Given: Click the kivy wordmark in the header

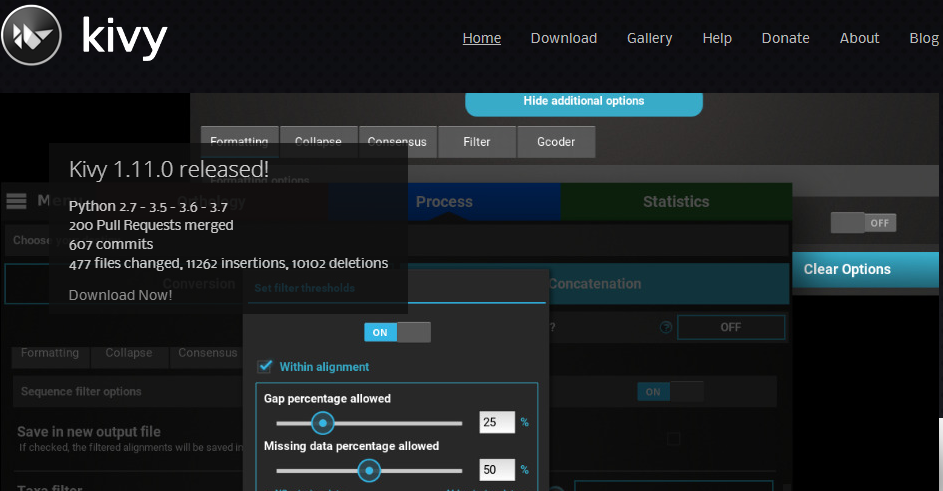Looking at the screenshot, I should click(124, 37).
